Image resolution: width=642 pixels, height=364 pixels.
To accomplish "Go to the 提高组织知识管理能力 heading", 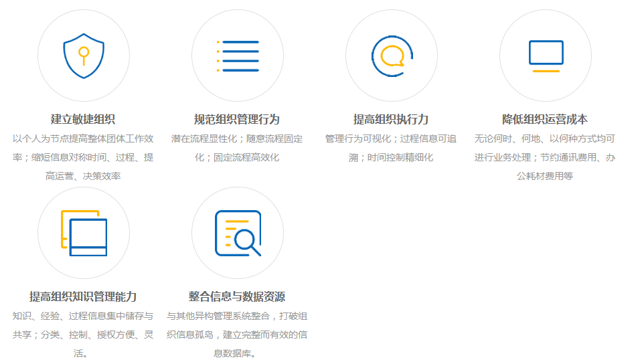I will click(x=83, y=296).
